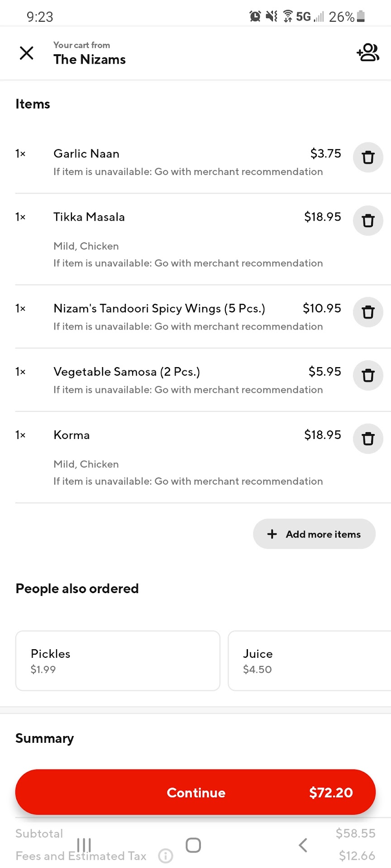Open the Garlic Naan item details
The width and height of the screenshot is (391, 868).
[x=86, y=154]
